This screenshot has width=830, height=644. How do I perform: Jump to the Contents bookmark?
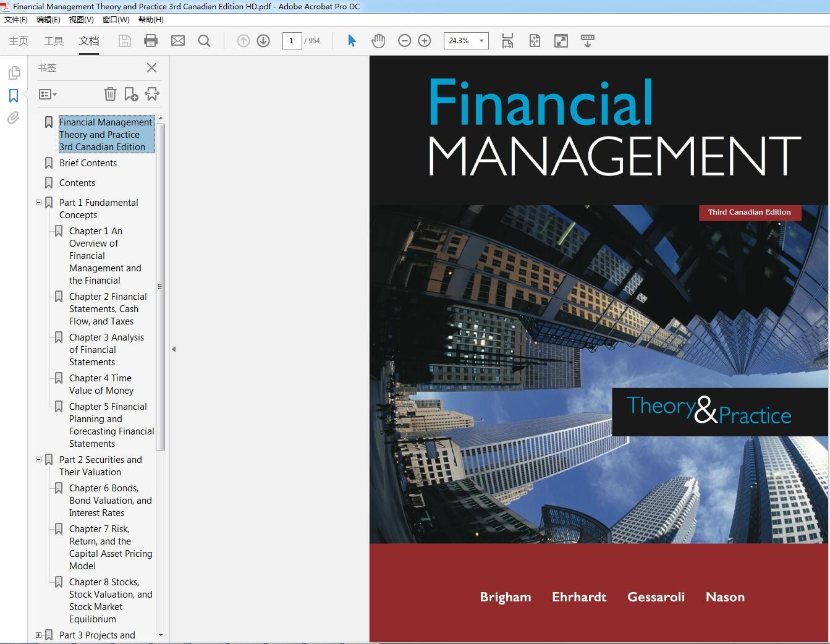pyautogui.click(x=77, y=183)
